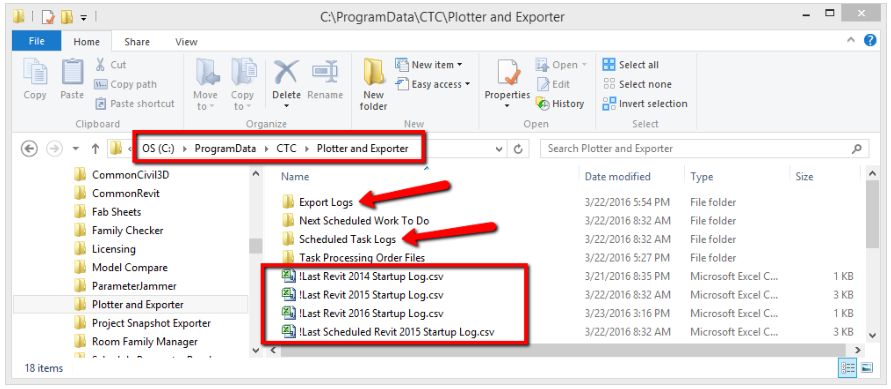Choose Paste shortcut in ribbon

[135, 103]
